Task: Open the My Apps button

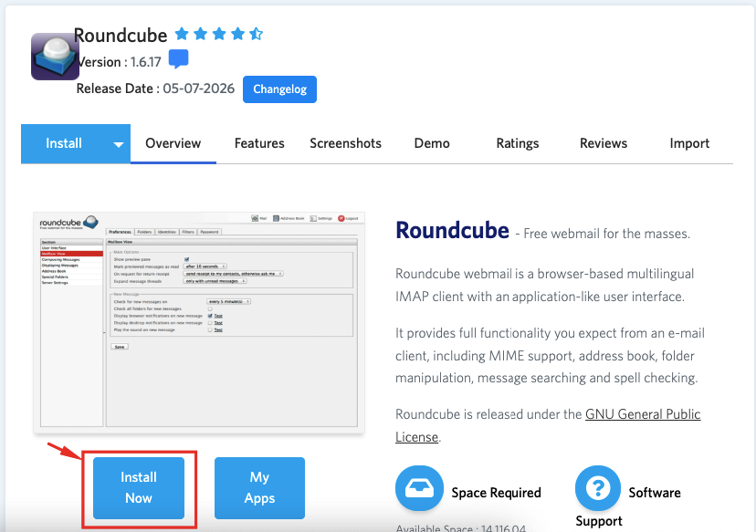Action: [x=259, y=487]
